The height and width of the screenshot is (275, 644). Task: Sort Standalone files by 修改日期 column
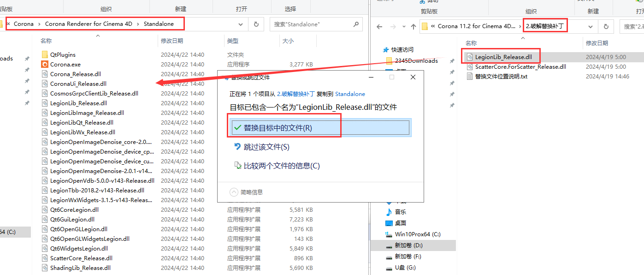[172, 41]
